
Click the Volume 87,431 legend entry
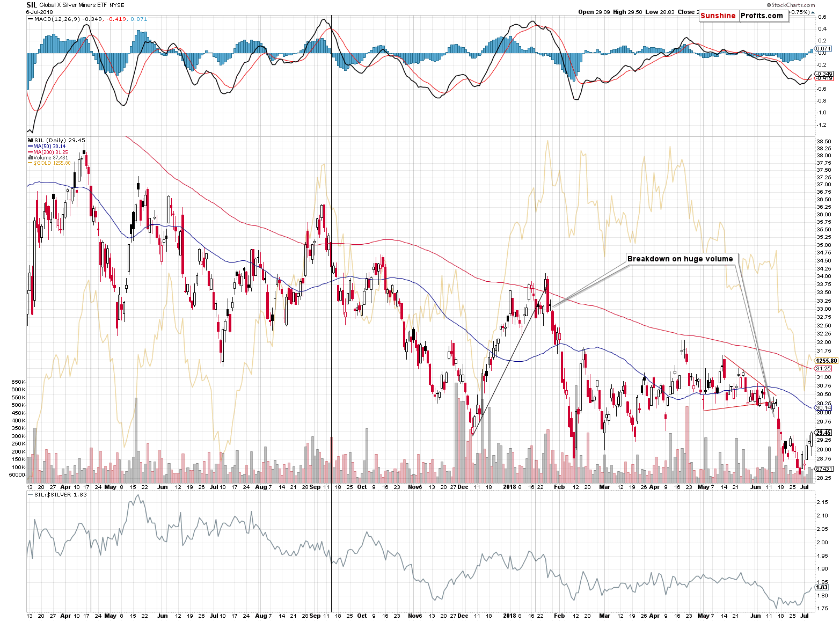tap(48, 157)
